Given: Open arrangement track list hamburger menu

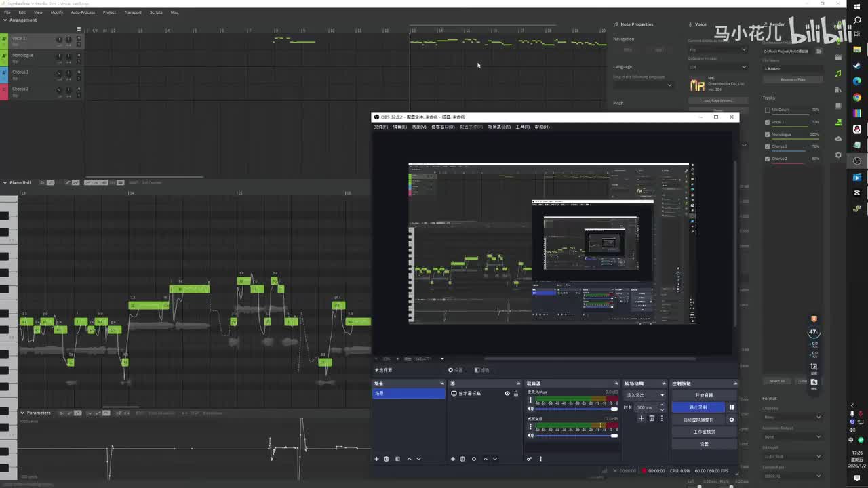Looking at the screenshot, I should 79,29.
